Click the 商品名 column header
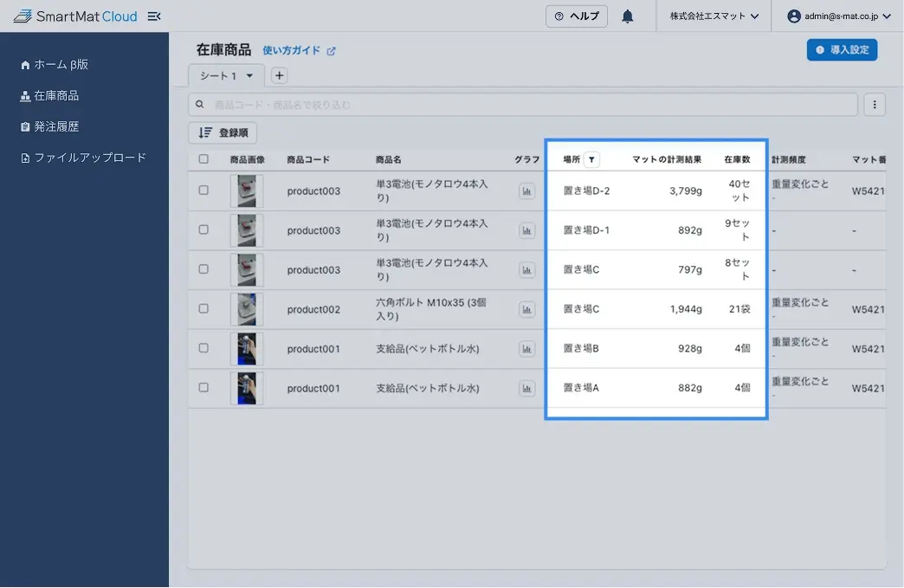 tap(388, 159)
